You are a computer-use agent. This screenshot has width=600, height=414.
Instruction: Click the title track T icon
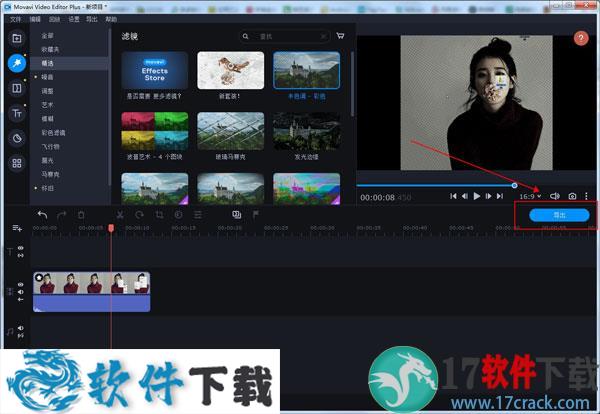[x=10, y=252]
